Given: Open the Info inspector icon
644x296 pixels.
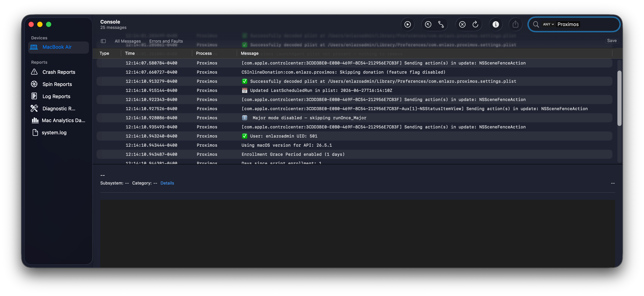Looking at the screenshot, I should point(495,24).
